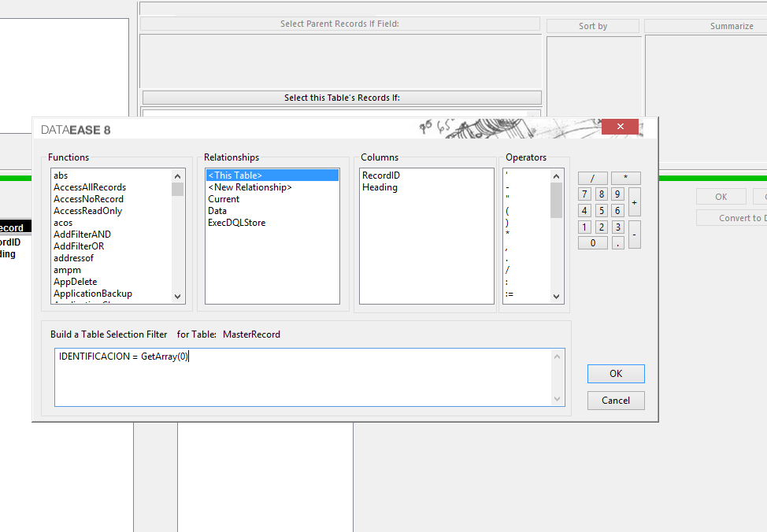Select AccessAllRecords in the Functions list

90,187
